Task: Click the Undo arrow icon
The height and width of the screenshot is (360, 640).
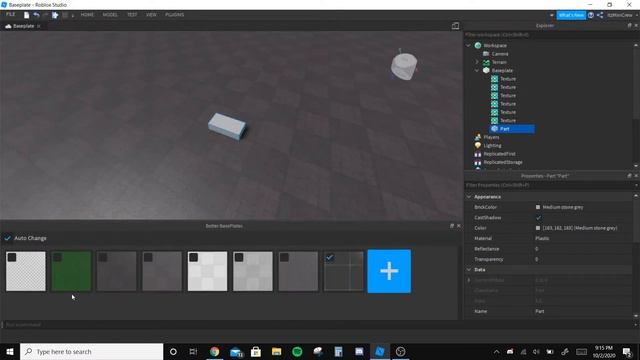Action: [x=36, y=15]
